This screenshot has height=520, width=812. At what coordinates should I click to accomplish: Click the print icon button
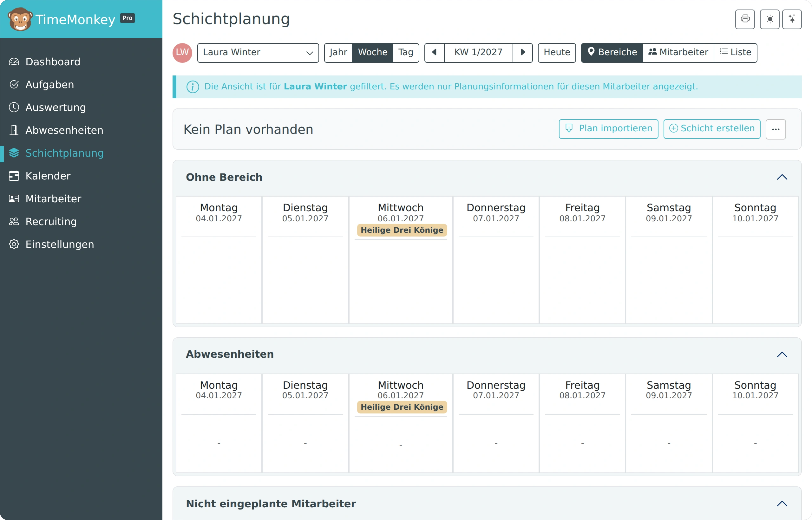pyautogui.click(x=745, y=19)
